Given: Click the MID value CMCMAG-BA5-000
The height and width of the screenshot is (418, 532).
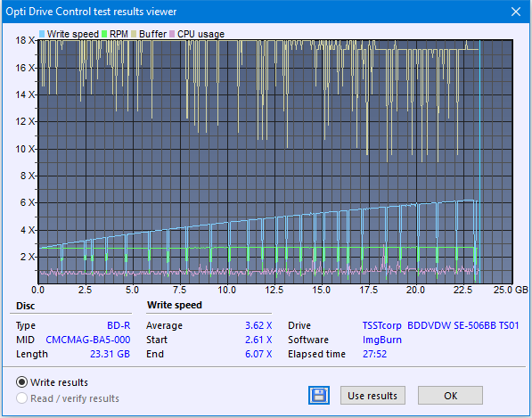Looking at the screenshot, I should pos(88,340).
